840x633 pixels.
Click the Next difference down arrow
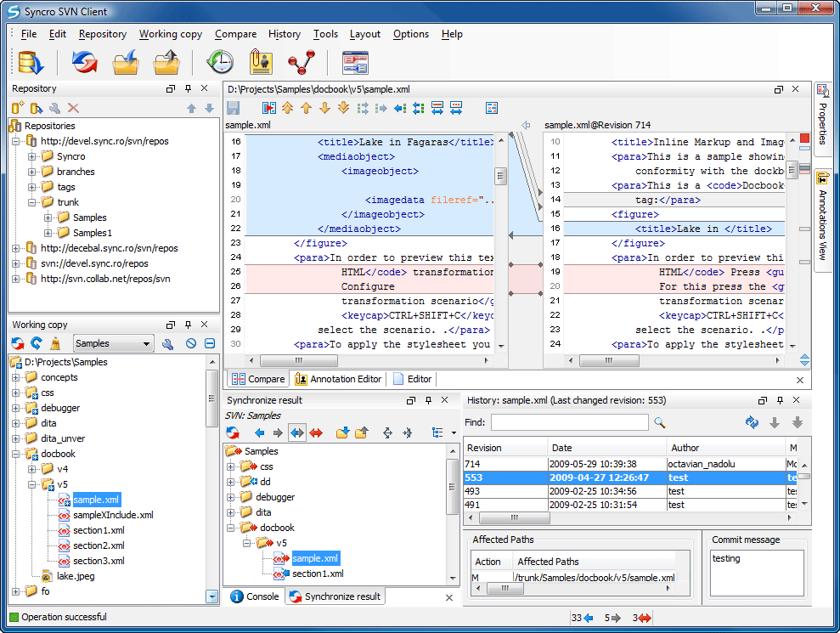click(x=324, y=108)
